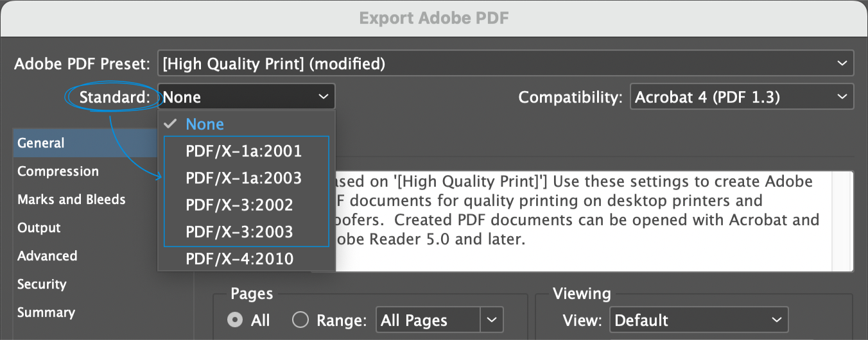Open the Compression settings panel
Viewport: 868px width, 340px height.
[x=58, y=171]
